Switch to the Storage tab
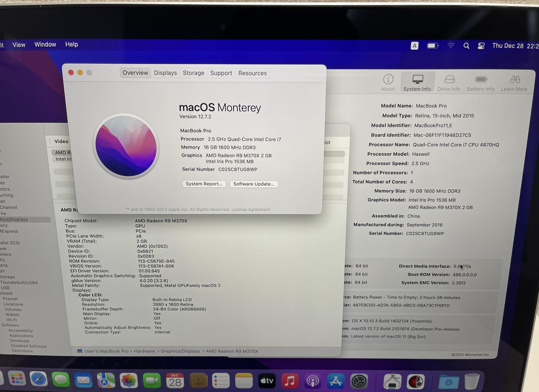The width and height of the screenshot is (539, 392). pos(193,73)
